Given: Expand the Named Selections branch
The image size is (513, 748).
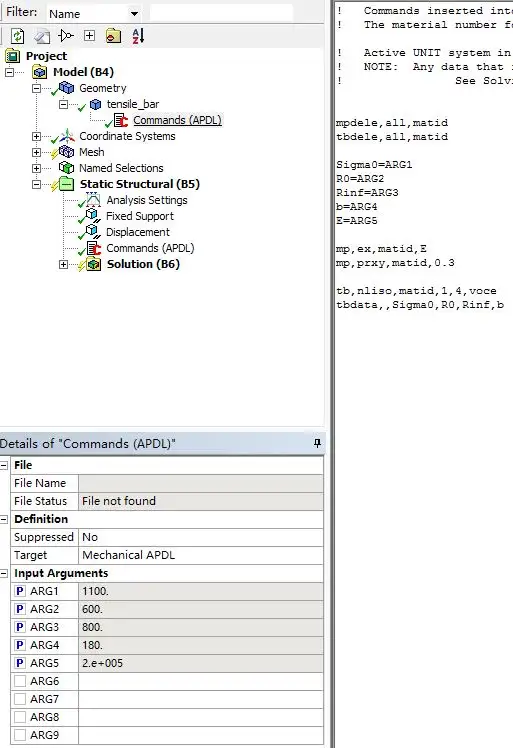Looking at the screenshot, I should 36,168.
